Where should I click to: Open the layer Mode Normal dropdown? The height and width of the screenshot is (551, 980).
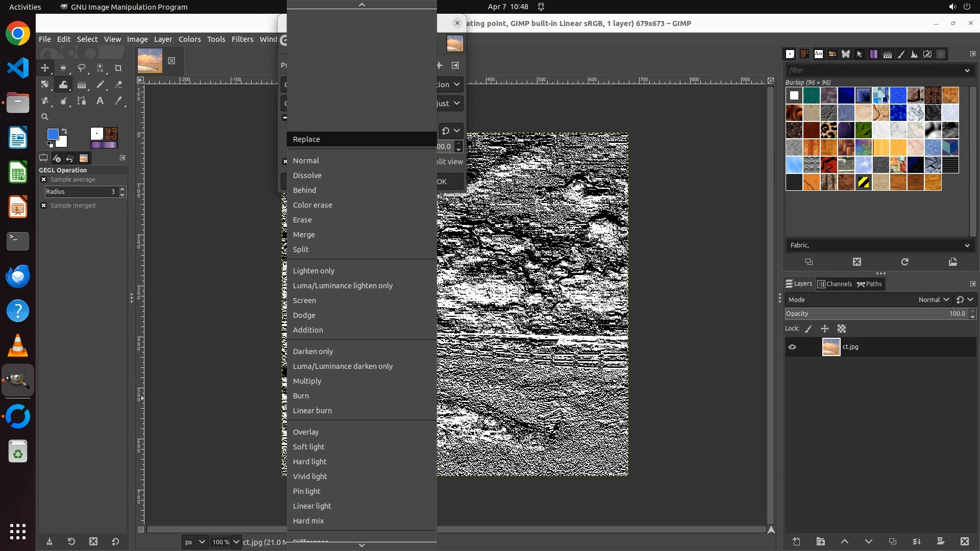(934, 300)
